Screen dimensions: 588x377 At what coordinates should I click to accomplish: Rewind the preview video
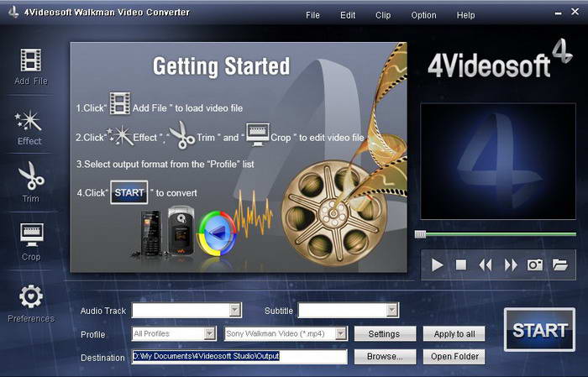tap(486, 265)
